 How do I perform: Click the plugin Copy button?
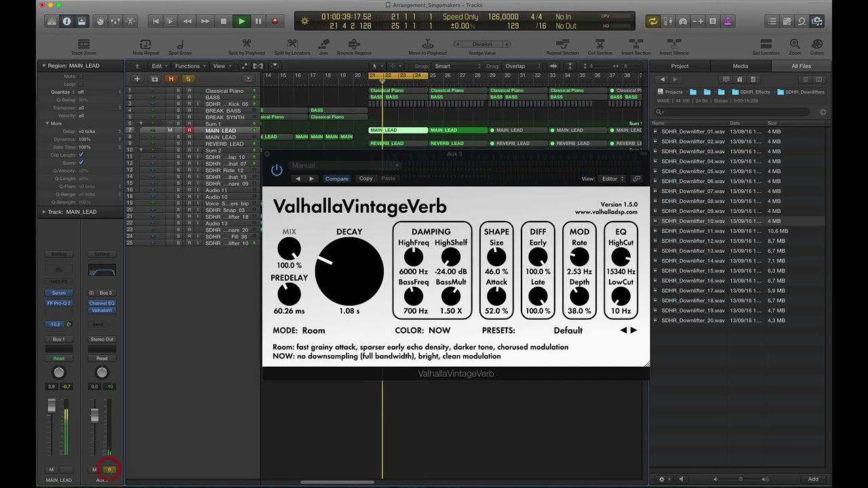pyautogui.click(x=366, y=179)
